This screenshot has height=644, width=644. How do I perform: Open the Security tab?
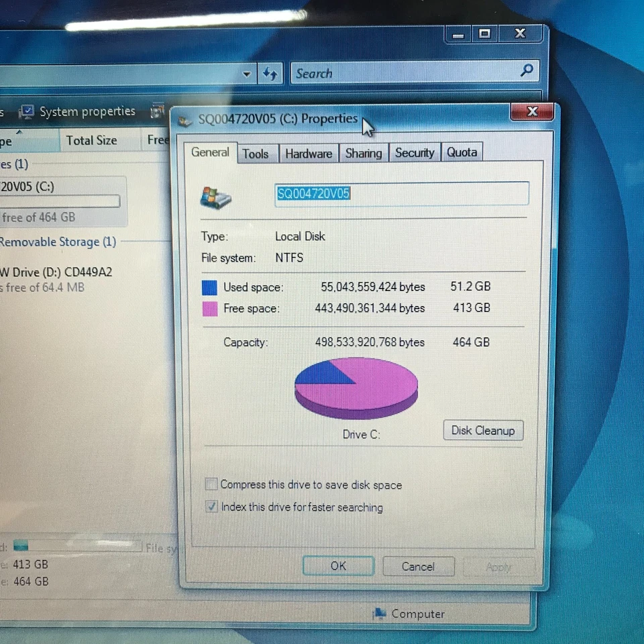click(x=414, y=153)
